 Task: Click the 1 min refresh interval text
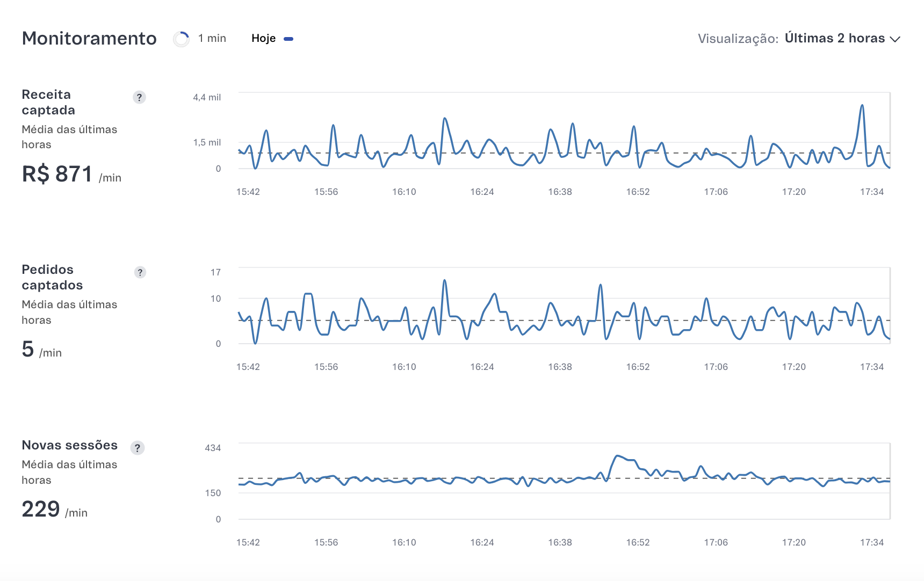pyautogui.click(x=212, y=39)
